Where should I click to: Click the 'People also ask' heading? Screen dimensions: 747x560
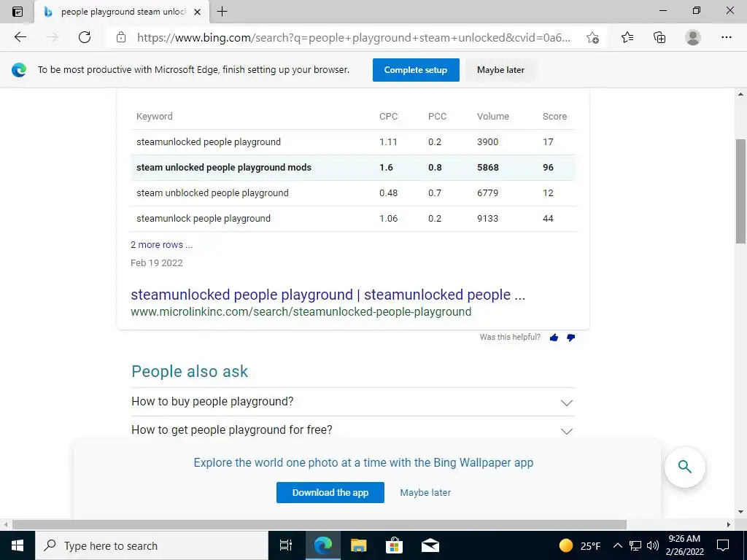coord(190,371)
